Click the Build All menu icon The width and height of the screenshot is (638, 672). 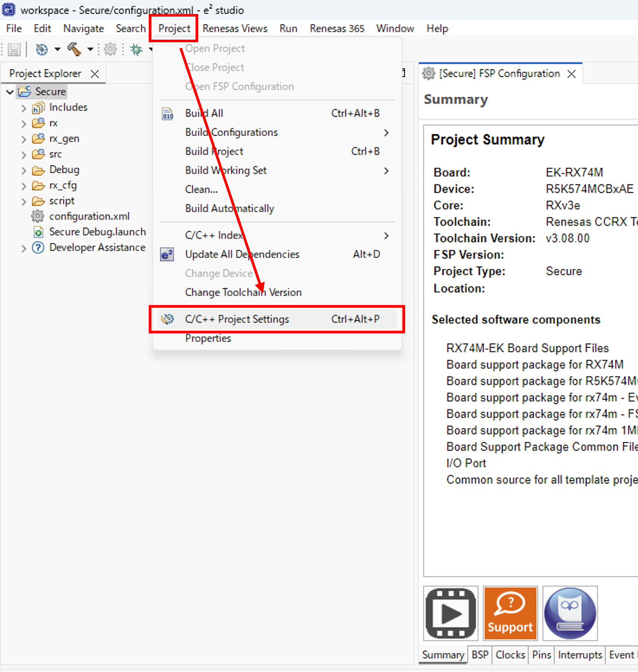[168, 113]
